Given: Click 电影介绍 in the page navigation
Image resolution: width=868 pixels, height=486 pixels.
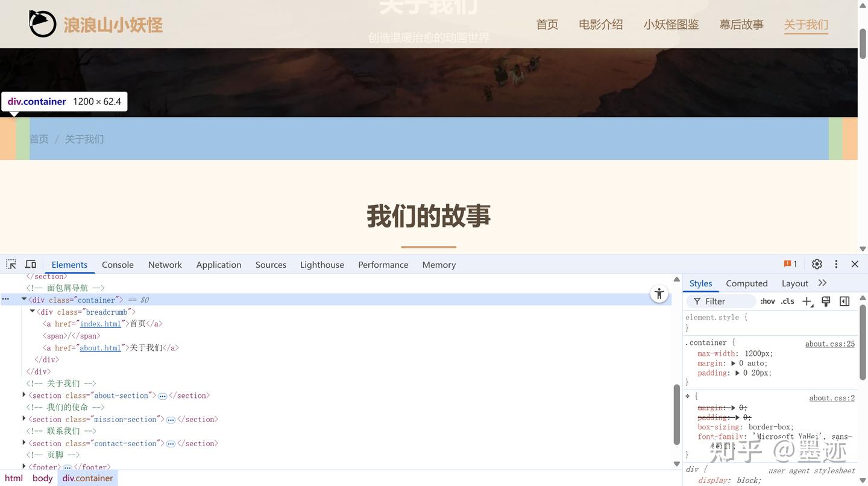Looking at the screenshot, I should [x=601, y=25].
